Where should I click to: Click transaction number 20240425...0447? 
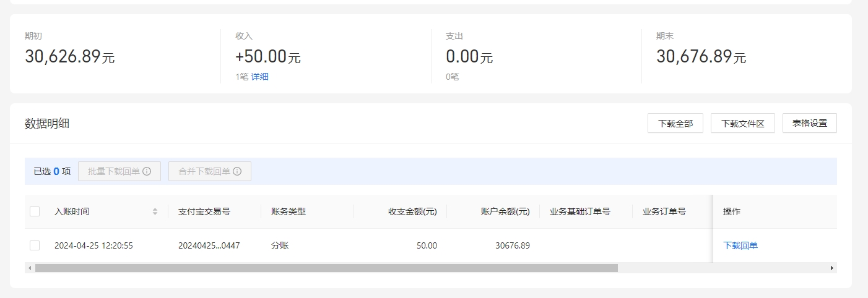(209, 245)
